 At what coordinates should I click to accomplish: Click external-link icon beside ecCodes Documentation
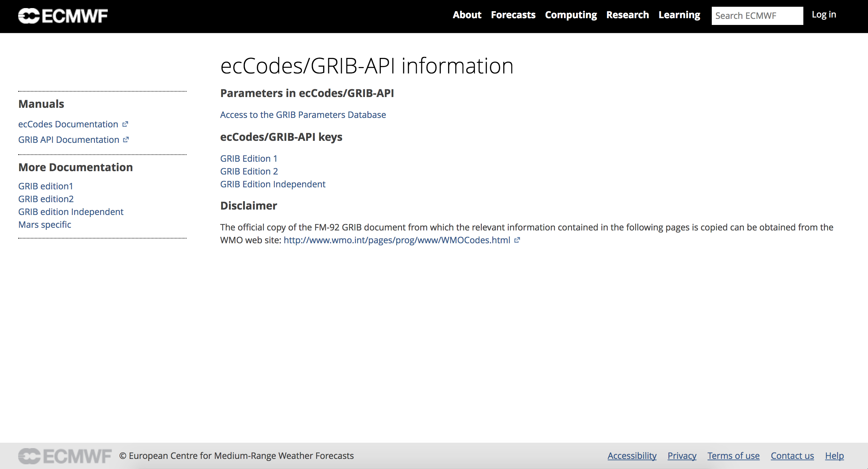click(x=125, y=124)
